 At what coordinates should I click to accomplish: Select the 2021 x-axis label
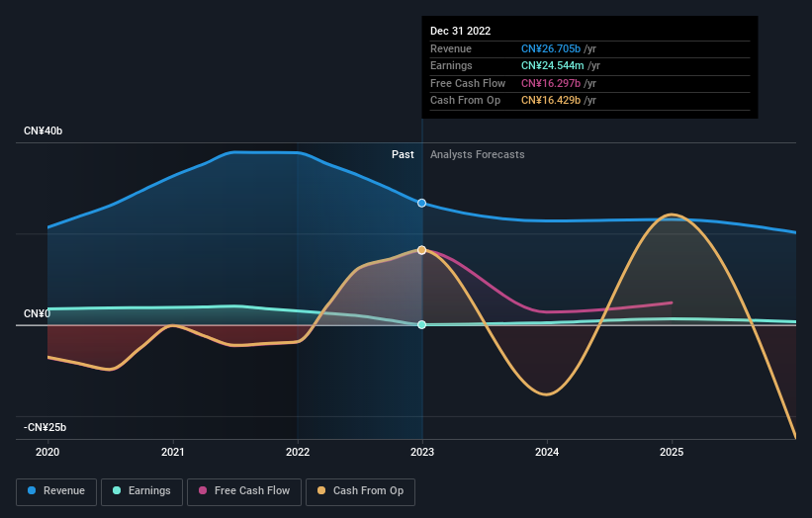coord(172,453)
